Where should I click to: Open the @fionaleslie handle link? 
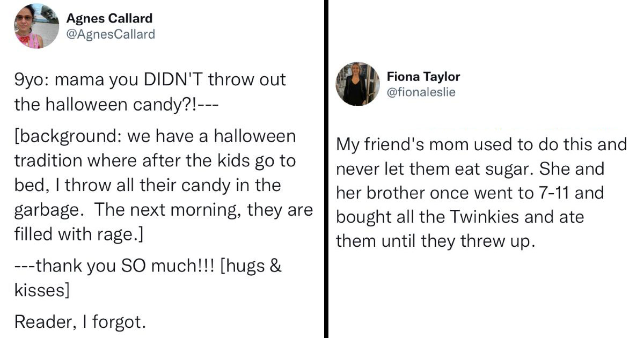(x=421, y=92)
